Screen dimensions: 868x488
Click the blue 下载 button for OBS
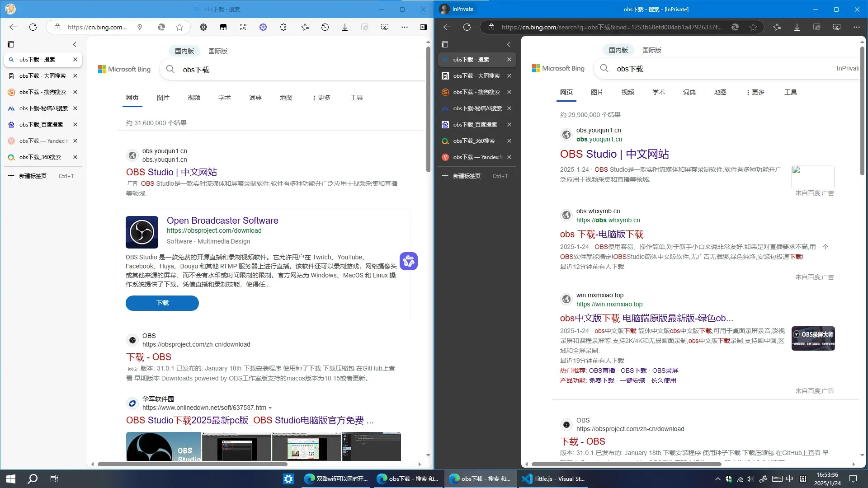click(162, 303)
